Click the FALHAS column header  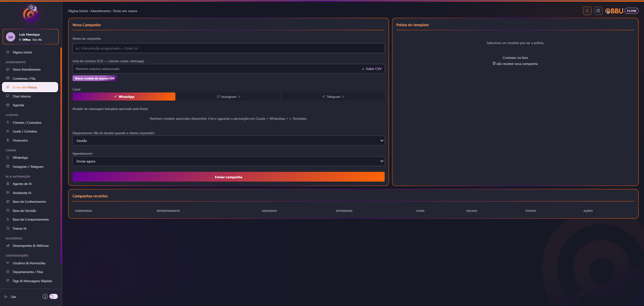click(x=472, y=211)
